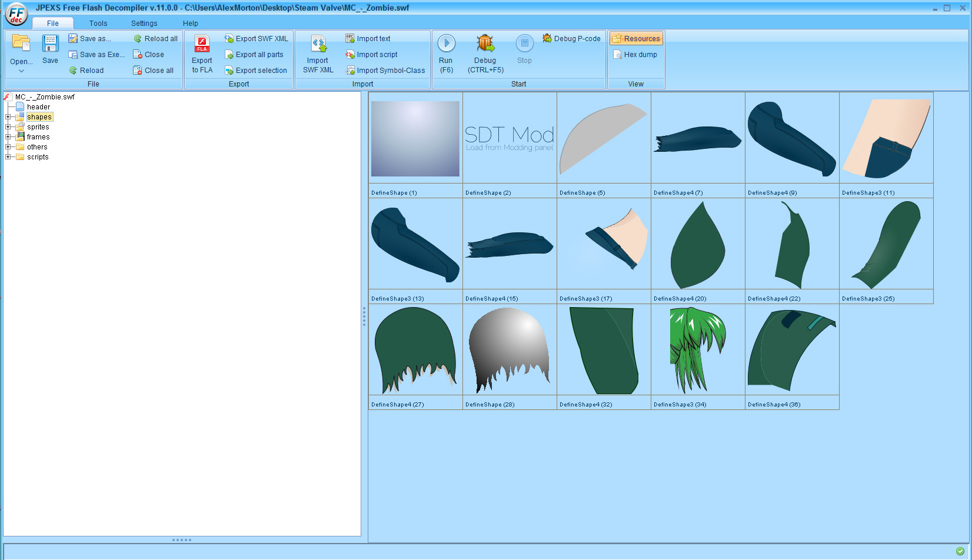The image size is (972, 560).
Task: Click the Save floppy disk icon
Action: point(50,44)
